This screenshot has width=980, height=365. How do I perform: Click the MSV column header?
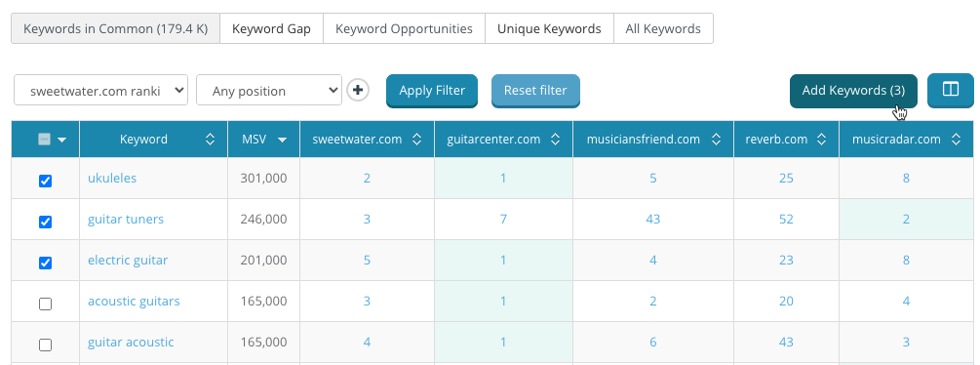click(x=263, y=140)
